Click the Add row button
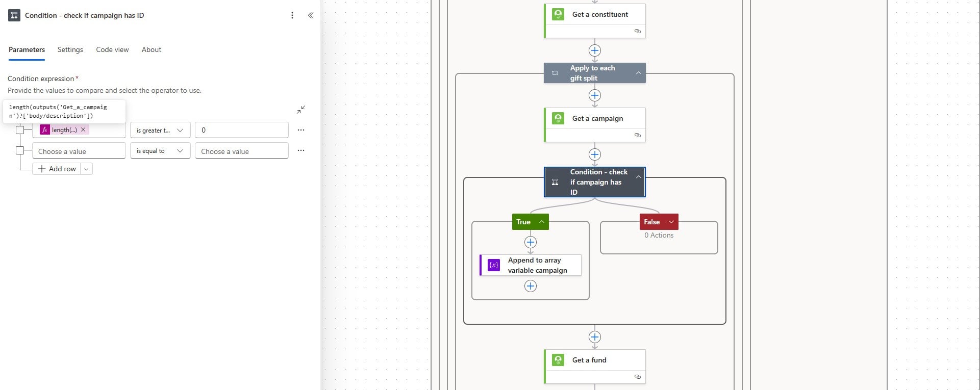This screenshot has height=390, width=980. [57, 169]
